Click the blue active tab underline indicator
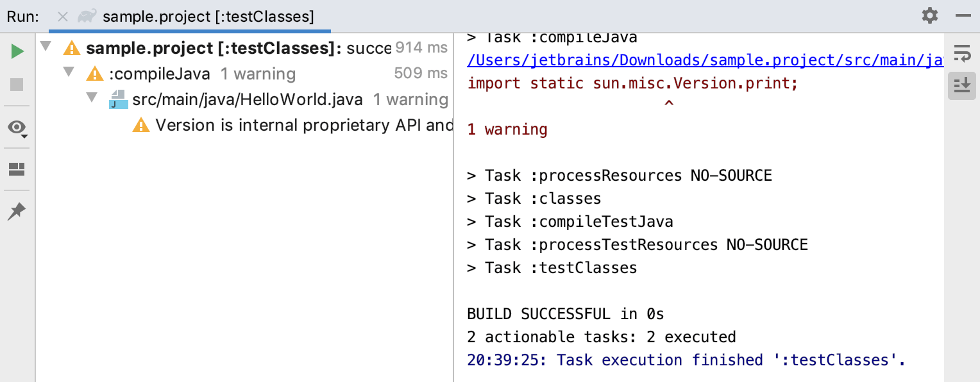 pyautogui.click(x=189, y=29)
